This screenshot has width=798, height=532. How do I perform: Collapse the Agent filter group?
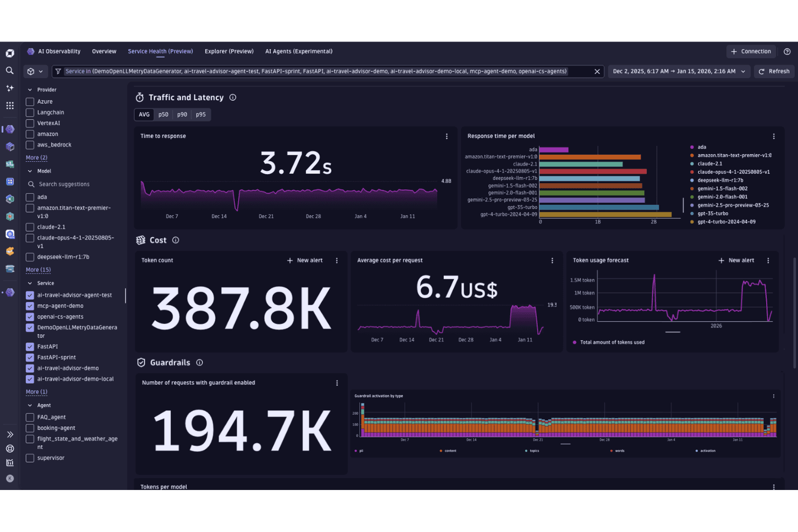[30, 405]
